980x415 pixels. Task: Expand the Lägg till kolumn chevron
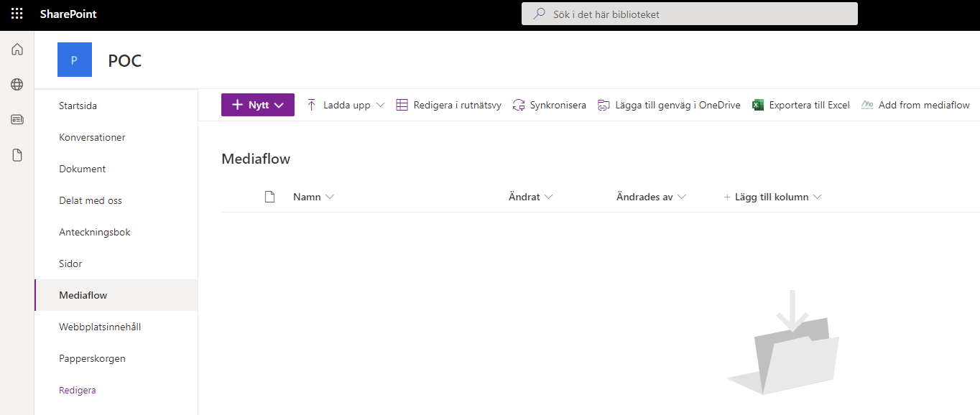pos(817,197)
